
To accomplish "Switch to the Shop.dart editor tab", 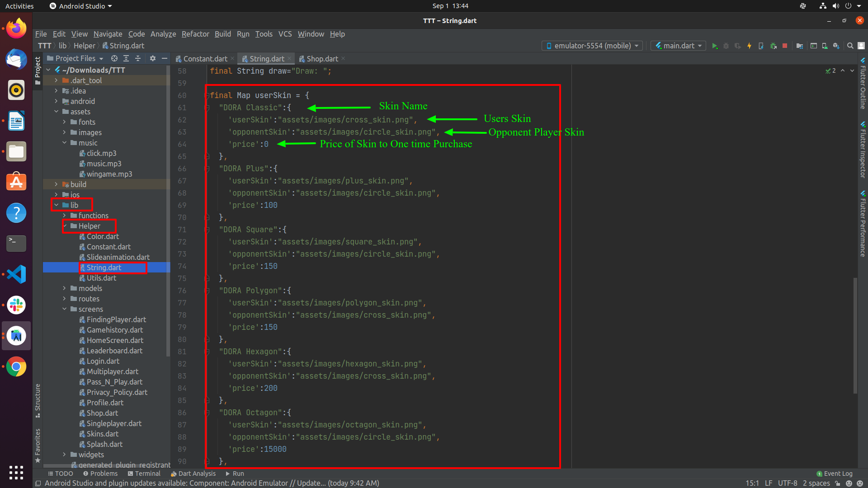I will tap(322, 59).
